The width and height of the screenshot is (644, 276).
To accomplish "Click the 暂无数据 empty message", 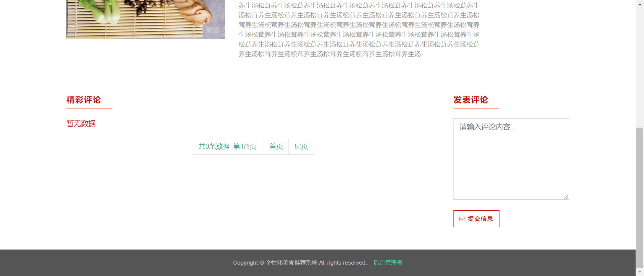I will pyautogui.click(x=81, y=124).
